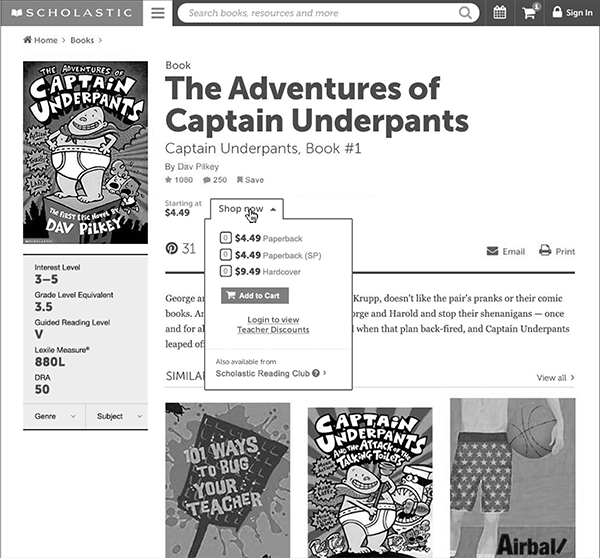Select quantity box for $4.49 Paperback
This screenshot has width=600, height=558.
click(225, 239)
